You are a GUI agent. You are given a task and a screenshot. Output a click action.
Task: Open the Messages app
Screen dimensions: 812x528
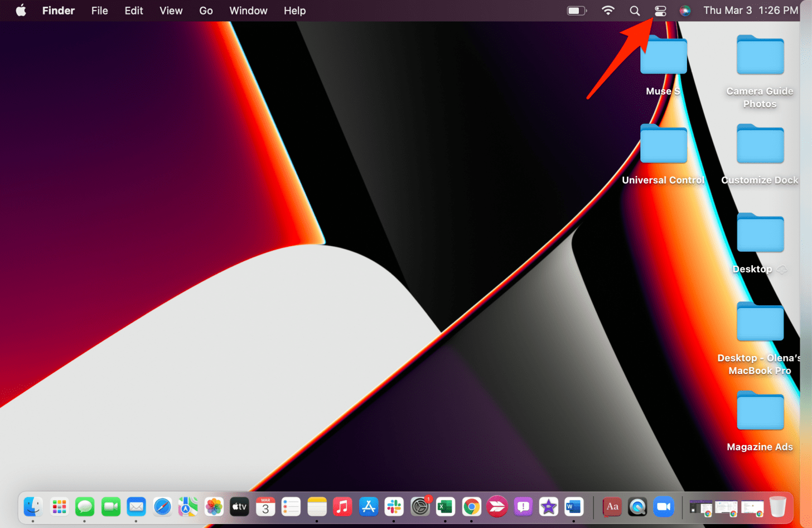pyautogui.click(x=85, y=507)
